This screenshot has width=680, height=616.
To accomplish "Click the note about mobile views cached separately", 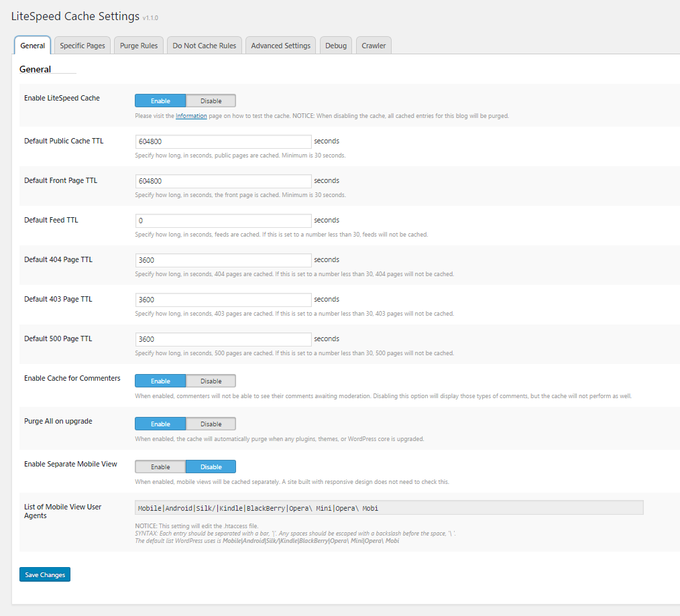I will pyautogui.click(x=292, y=482).
